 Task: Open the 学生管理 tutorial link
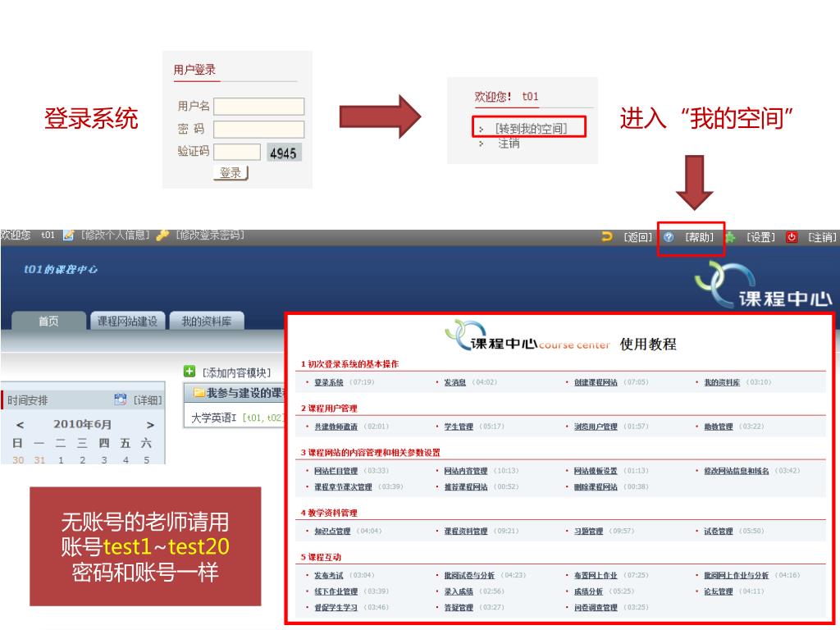459,427
